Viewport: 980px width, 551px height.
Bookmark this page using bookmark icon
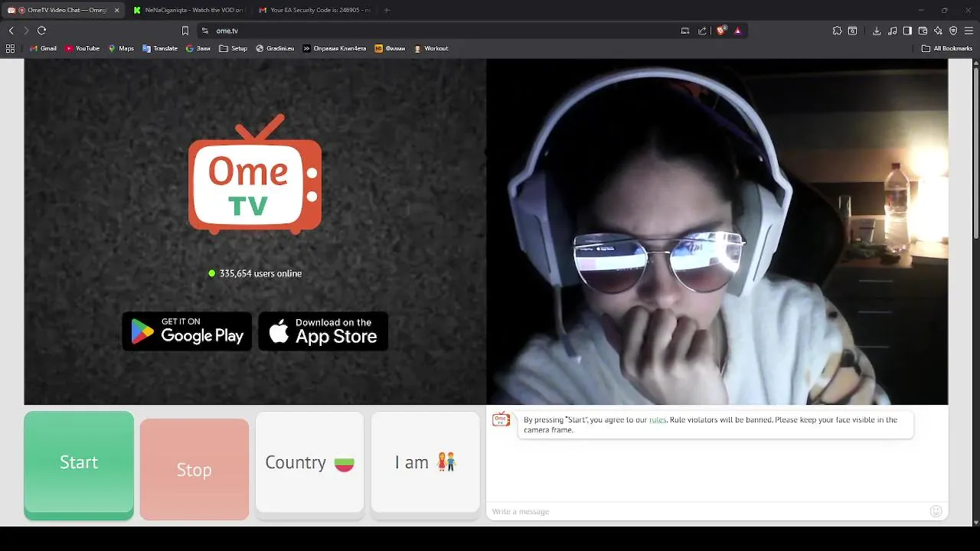[185, 31]
